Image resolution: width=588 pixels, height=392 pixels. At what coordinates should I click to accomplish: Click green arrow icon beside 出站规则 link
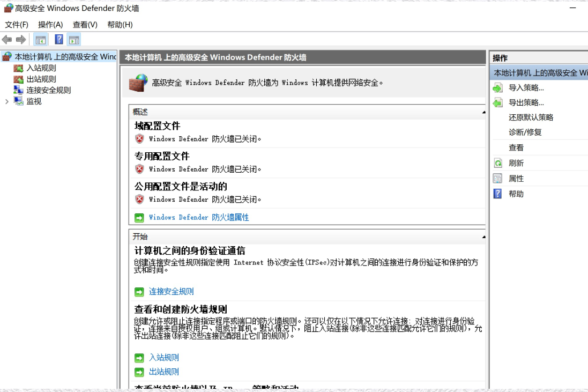point(139,372)
